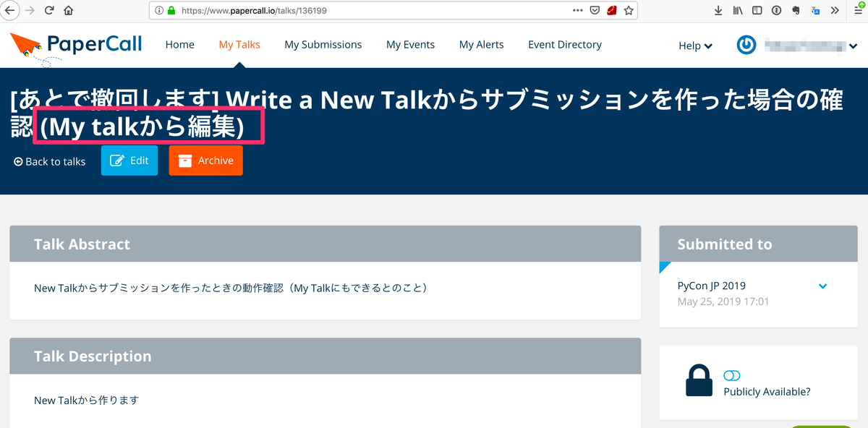Open the Help dropdown menu

point(695,46)
